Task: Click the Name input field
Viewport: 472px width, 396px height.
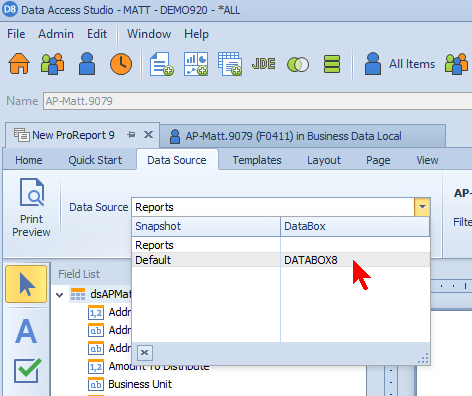Action: pyautogui.click(x=257, y=101)
